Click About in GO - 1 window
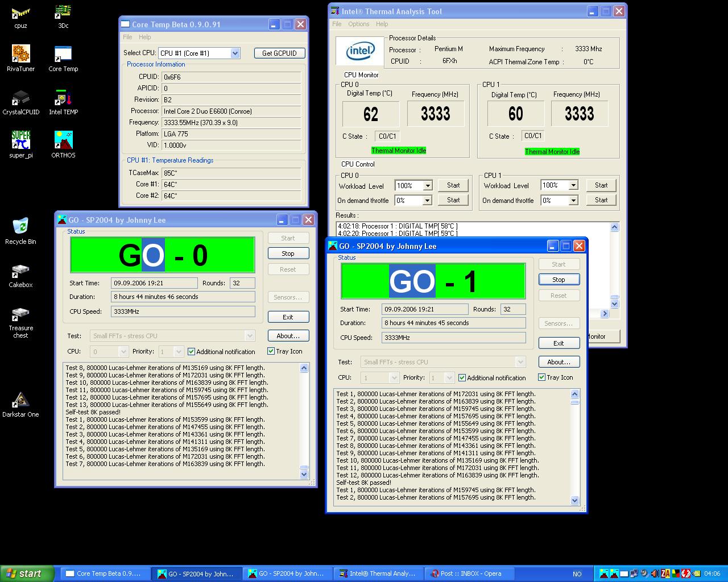Screen dimensions: 728x582 point(559,362)
